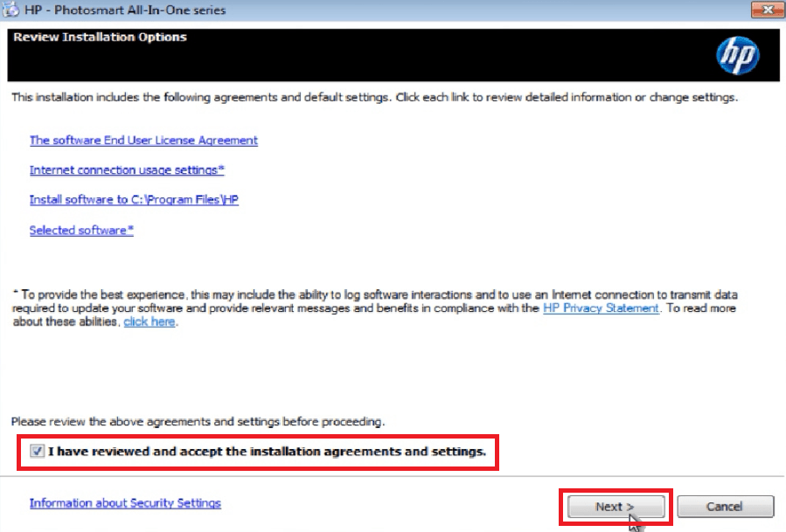Image resolution: width=786 pixels, height=532 pixels.
Task: Open the software End User License Agreement
Action: tap(143, 140)
